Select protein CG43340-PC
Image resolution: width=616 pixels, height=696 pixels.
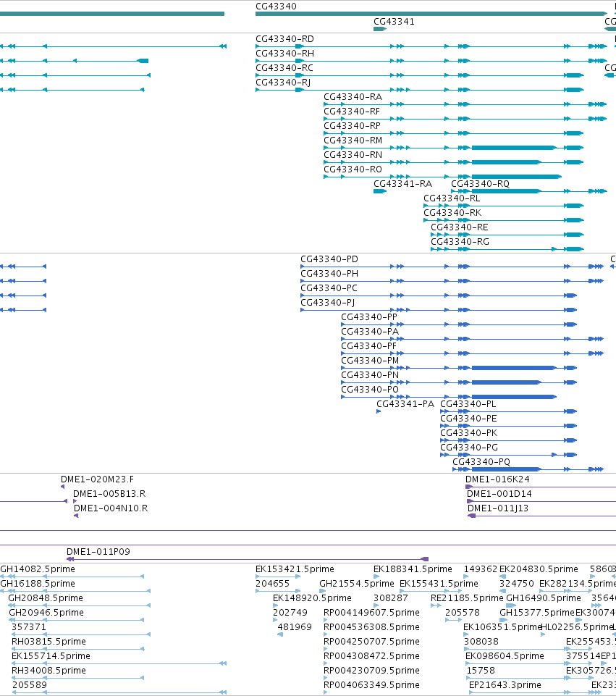pyautogui.click(x=329, y=288)
